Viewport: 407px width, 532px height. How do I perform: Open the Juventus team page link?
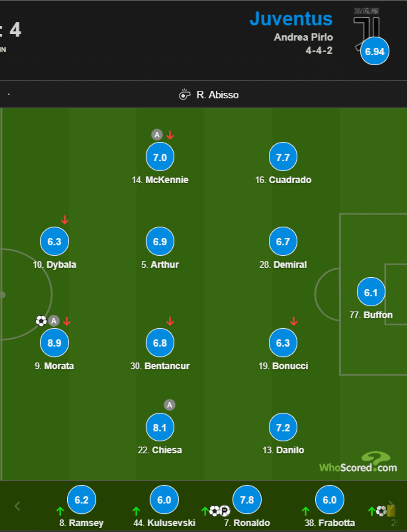pos(291,19)
